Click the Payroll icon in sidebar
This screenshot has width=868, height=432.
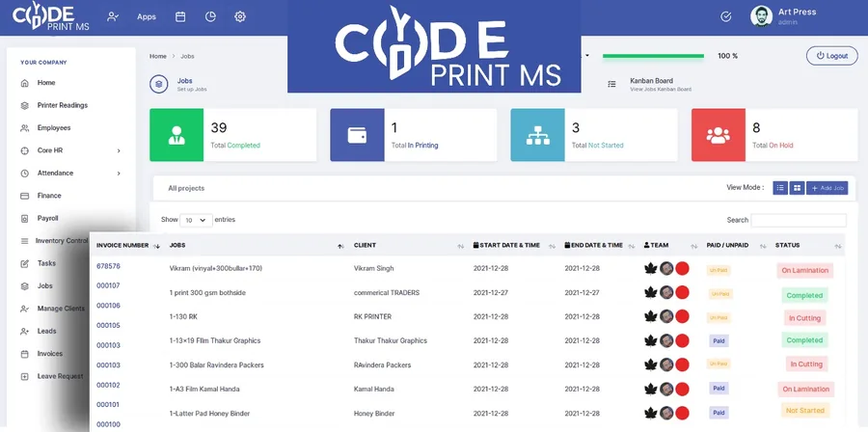[x=24, y=219]
